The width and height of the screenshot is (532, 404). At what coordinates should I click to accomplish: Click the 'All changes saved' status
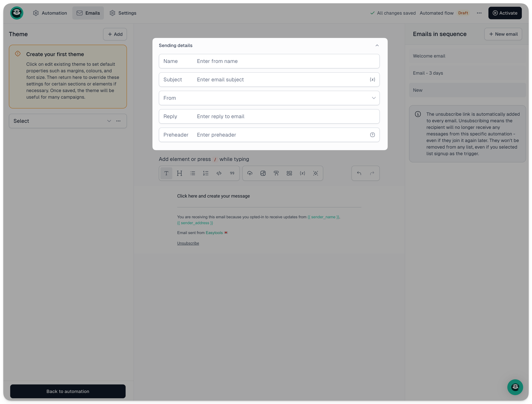click(x=393, y=13)
